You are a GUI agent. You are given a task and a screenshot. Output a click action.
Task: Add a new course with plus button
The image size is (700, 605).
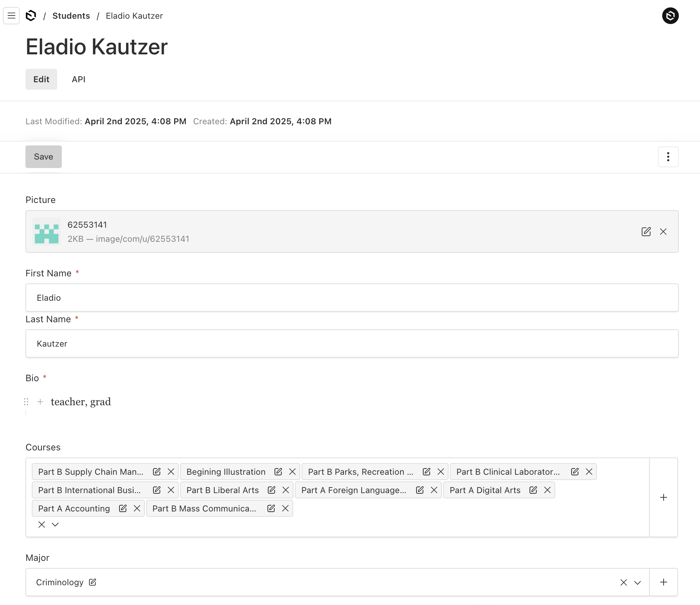coord(664,498)
